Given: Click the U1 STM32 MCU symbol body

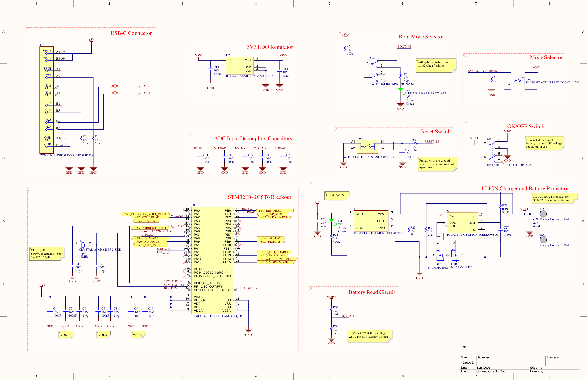Looking at the screenshot, I should [x=212, y=260].
